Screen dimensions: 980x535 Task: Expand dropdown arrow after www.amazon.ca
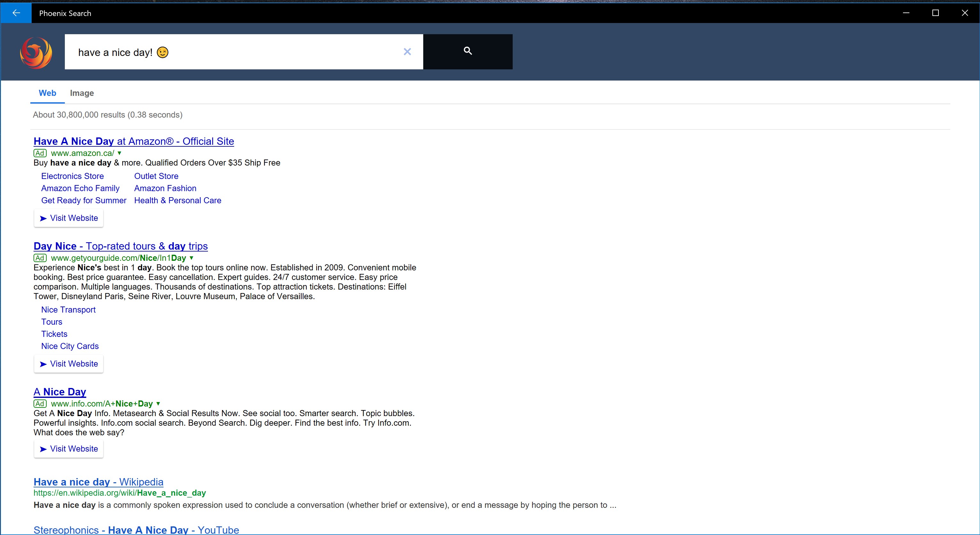[x=119, y=153]
